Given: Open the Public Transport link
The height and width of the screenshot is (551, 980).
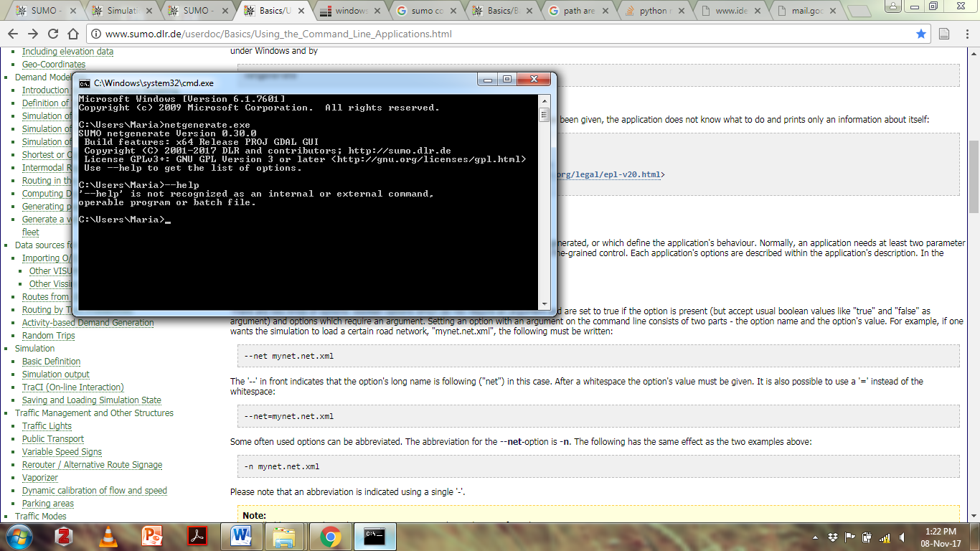Looking at the screenshot, I should [53, 439].
